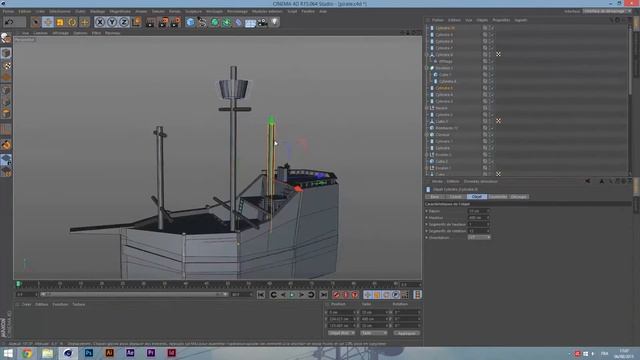Image resolution: width=640 pixels, height=360 pixels.
Task: Click the Undo arrow in the top toolbar
Action: pos(9,22)
